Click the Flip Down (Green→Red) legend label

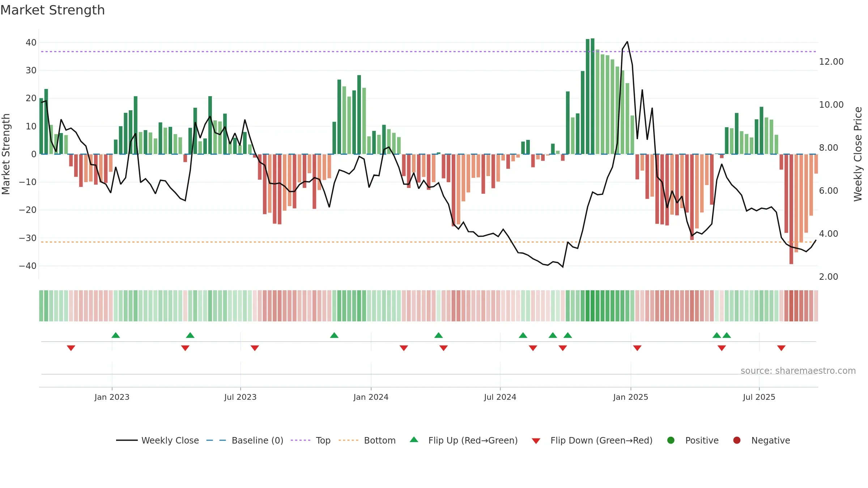point(601,440)
